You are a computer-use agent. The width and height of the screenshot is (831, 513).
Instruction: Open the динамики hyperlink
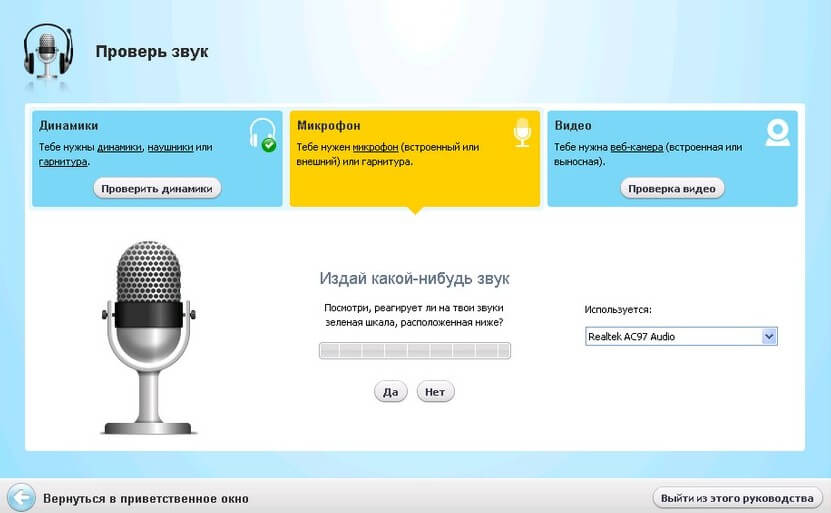tap(119, 147)
